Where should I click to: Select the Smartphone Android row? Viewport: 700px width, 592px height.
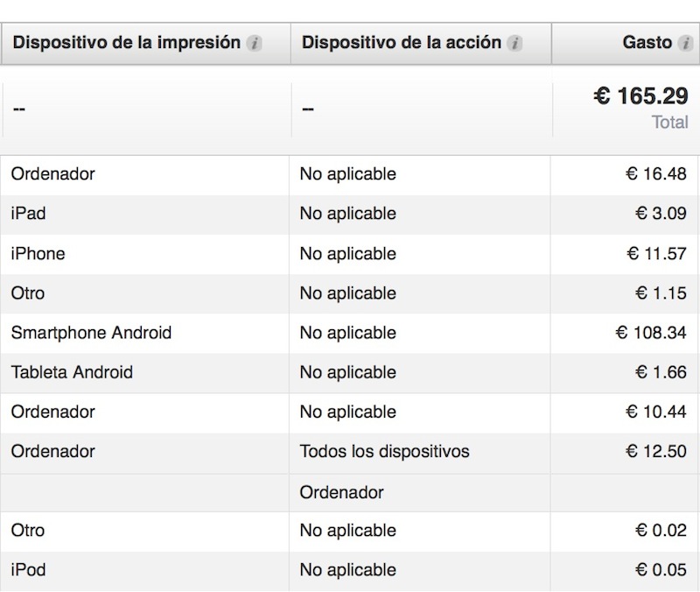point(350,333)
